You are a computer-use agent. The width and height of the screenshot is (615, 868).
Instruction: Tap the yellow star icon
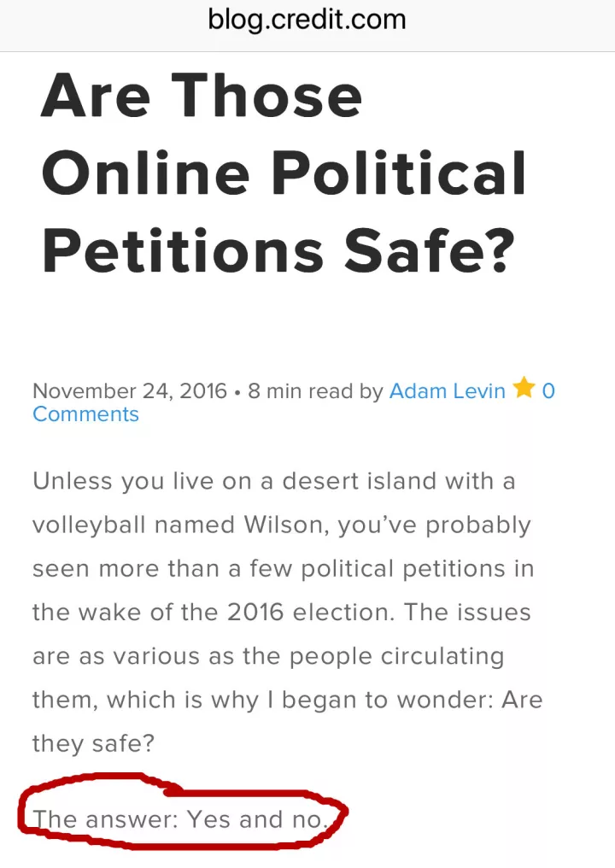[524, 388]
